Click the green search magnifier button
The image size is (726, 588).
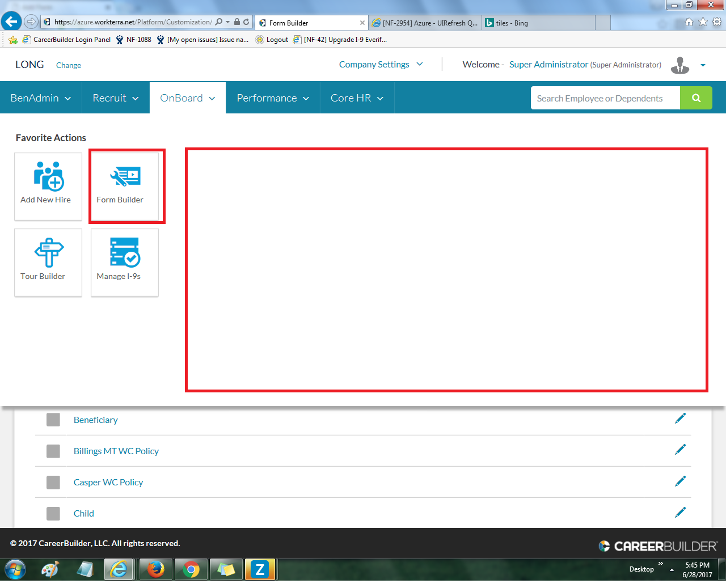tap(696, 98)
